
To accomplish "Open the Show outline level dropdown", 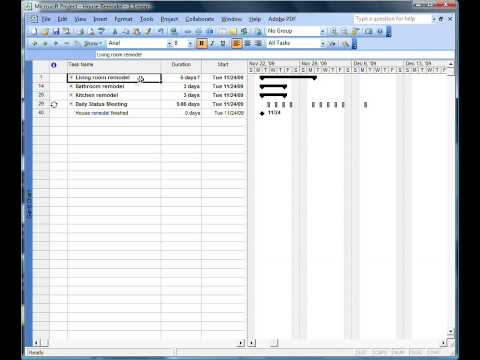I will (x=93, y=43).
